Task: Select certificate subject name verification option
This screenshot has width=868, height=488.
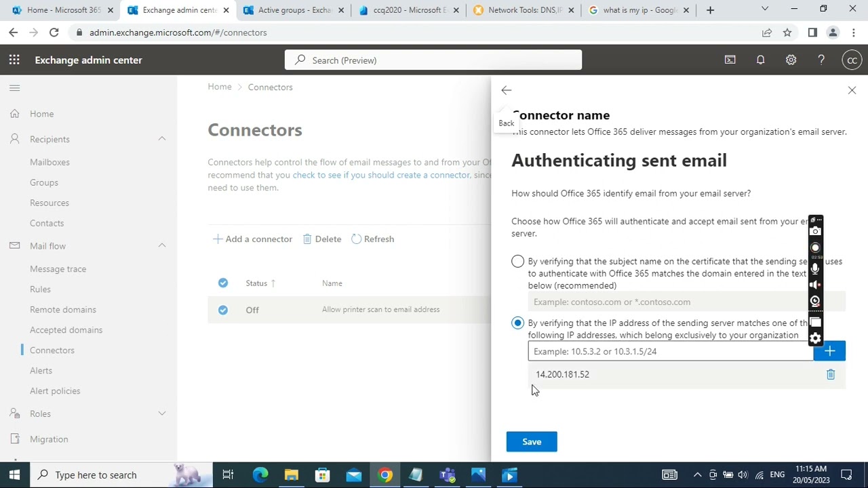Action: pos(518,262)
